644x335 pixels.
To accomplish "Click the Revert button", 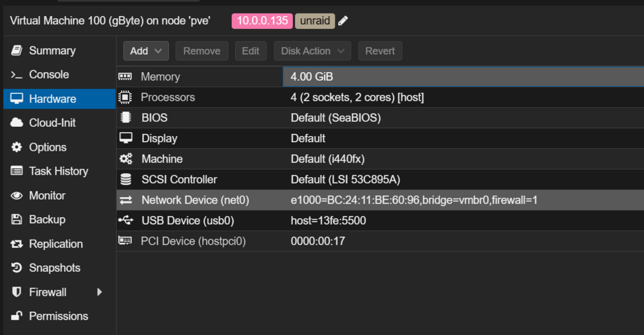I will coord(380,51).
